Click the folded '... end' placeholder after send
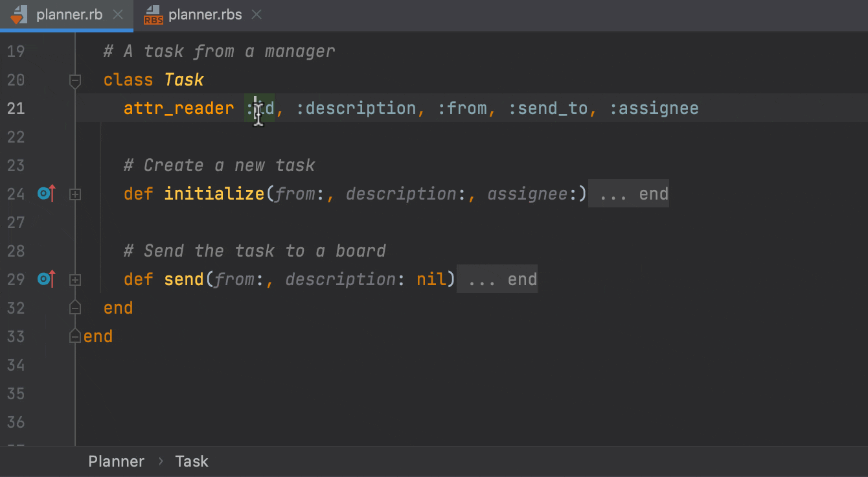868x477 pixels. point(496,279)
